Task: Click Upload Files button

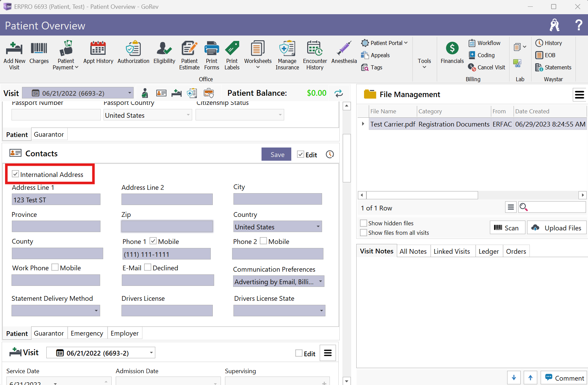Action: point(557,228)
